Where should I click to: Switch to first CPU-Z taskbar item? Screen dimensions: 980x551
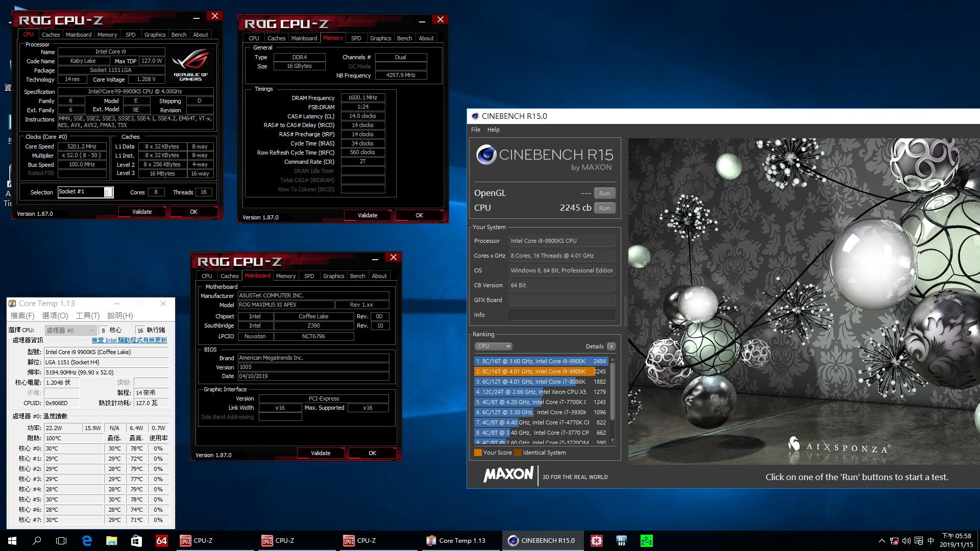pyautogui.click(x=214, y=541)
